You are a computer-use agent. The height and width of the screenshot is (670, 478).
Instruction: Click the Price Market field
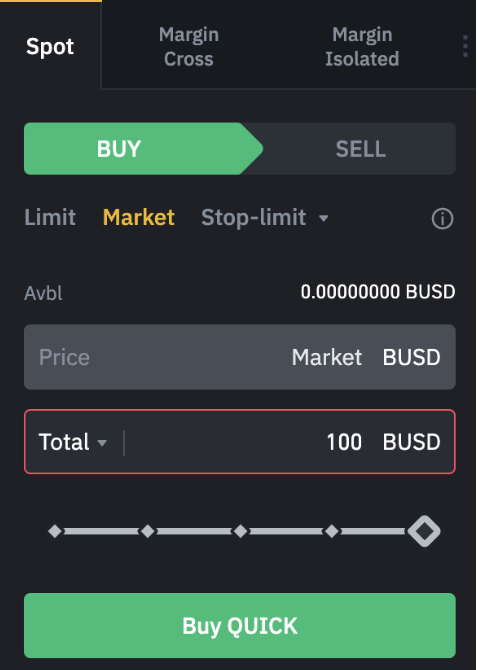point(240,357)
